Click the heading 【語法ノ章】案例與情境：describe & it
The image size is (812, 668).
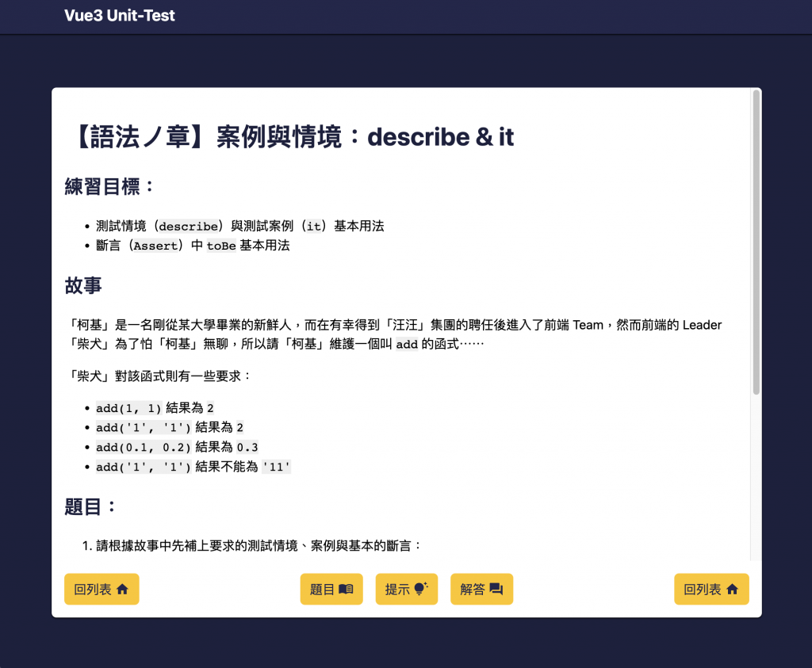[x=290, y=136]
